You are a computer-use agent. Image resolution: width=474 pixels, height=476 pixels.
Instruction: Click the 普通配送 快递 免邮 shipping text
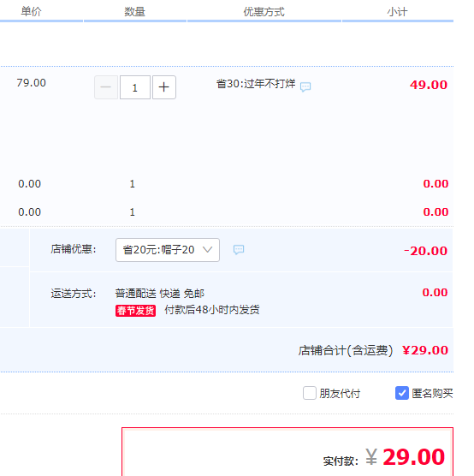pyautogui.click(x=160, y=294)
